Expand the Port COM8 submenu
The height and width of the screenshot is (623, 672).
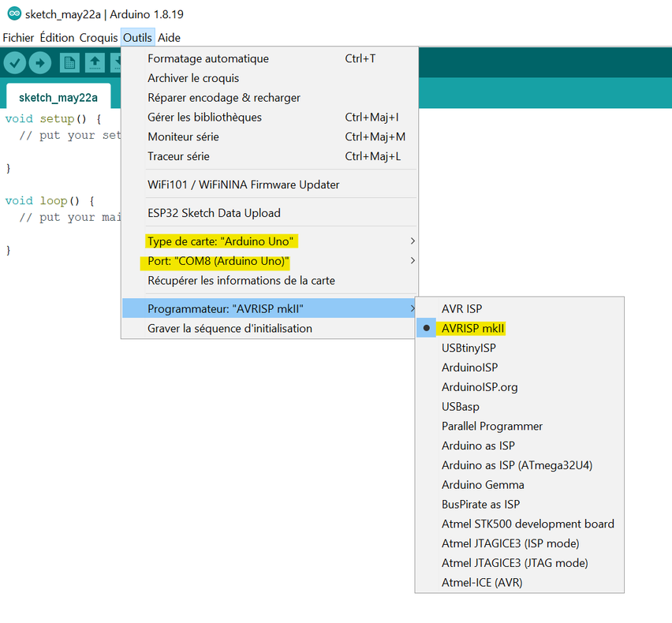pos(412,261)
